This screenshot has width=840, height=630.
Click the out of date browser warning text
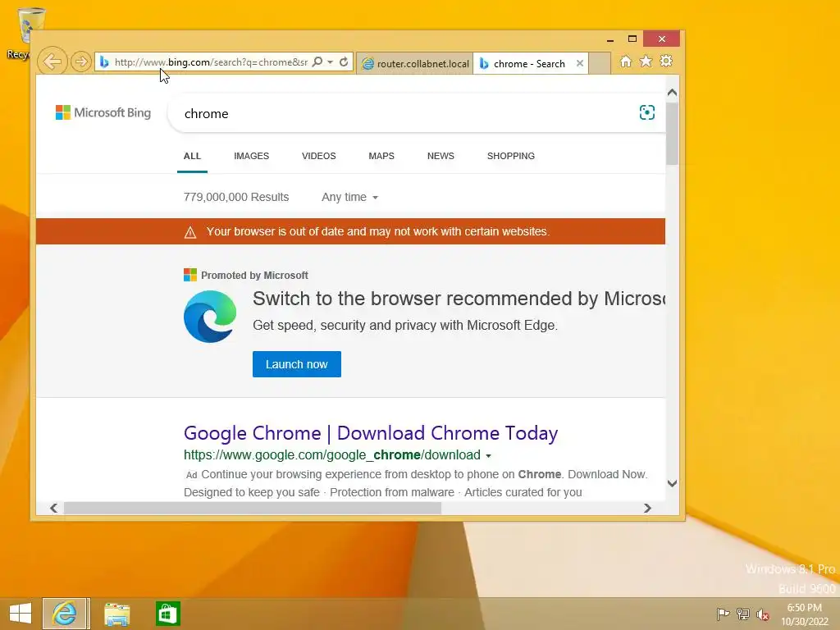[x=378, y=231]
